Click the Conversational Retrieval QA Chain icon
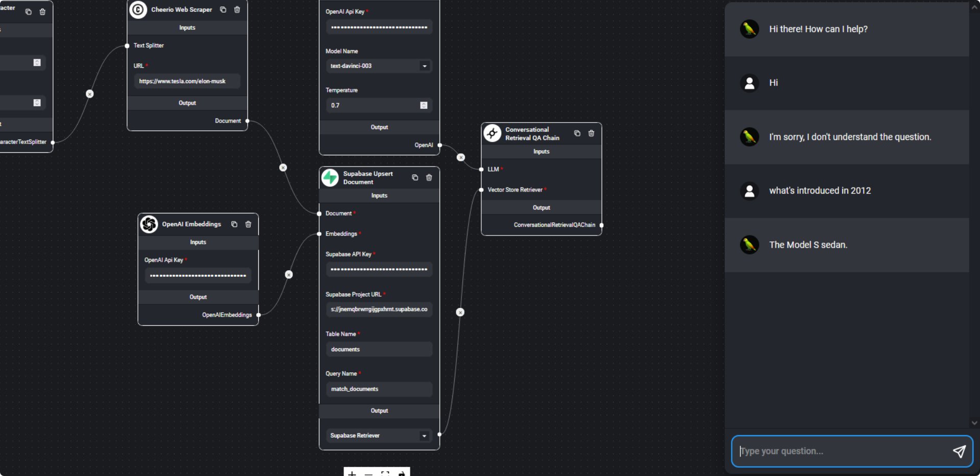Image resolution: width=980 pixels, height=476 pixels. 493,133
